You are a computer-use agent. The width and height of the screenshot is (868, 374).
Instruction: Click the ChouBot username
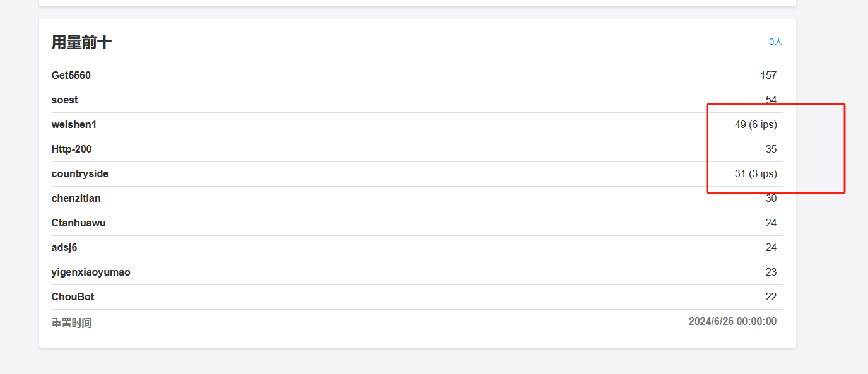[73, 297]
